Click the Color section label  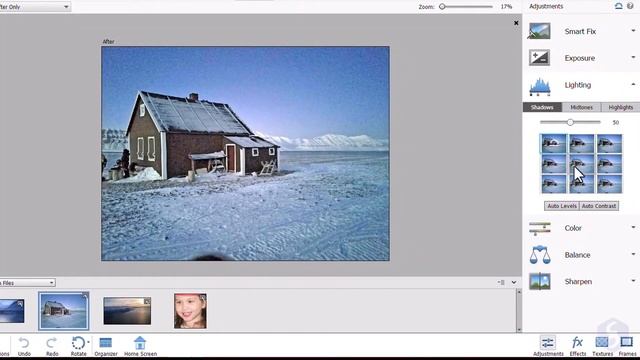[573, 228]
